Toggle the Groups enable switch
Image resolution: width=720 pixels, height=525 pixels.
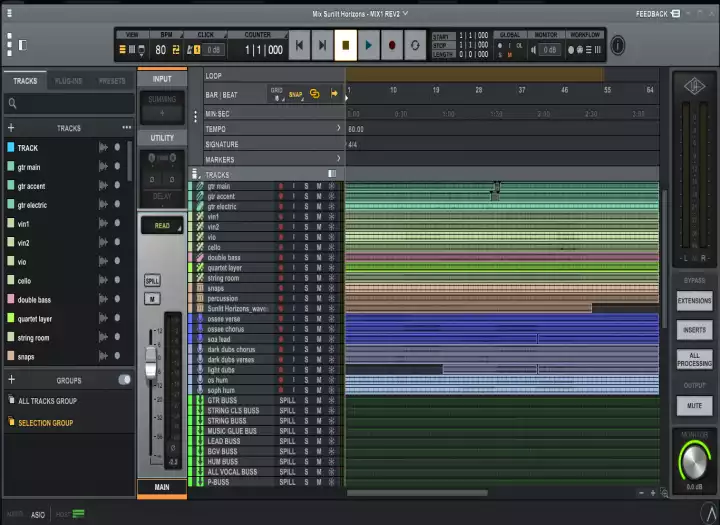pos(125,380)
